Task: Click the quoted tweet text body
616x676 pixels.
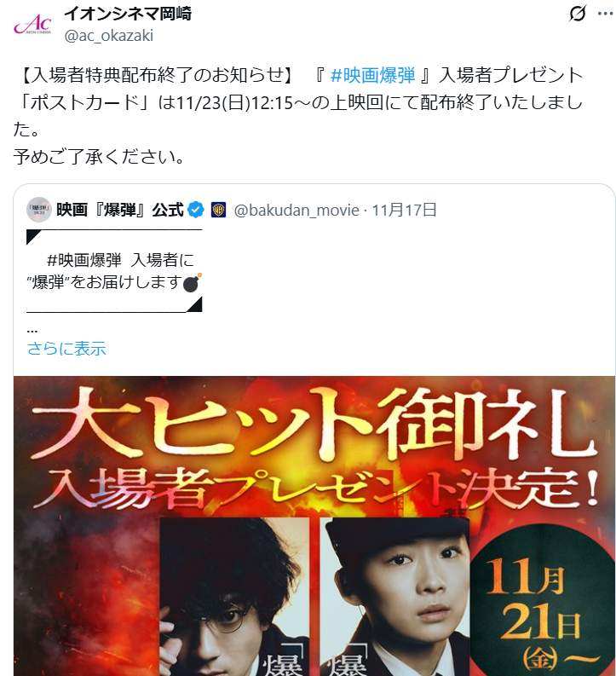Action: (x=114, y=271)
